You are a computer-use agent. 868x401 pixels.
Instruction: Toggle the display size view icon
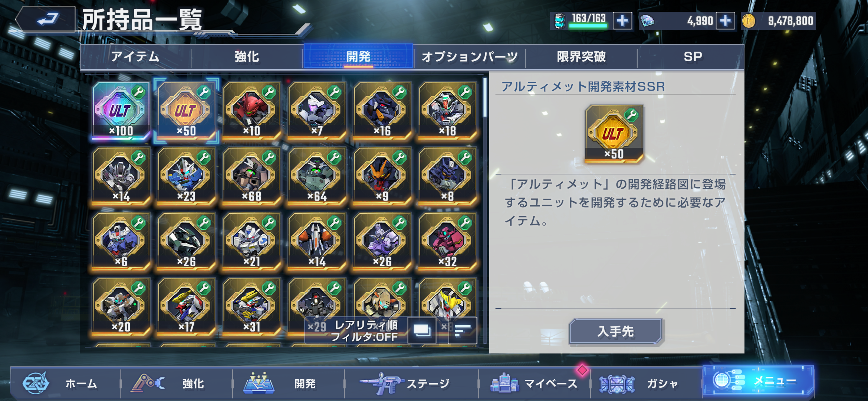pyautogui.click(x=422, y=330)
